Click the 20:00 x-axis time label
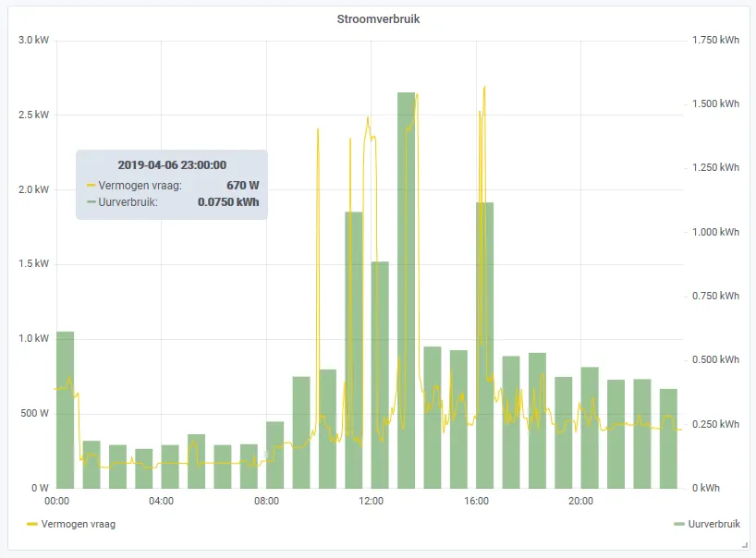 (x=580, y=501)
